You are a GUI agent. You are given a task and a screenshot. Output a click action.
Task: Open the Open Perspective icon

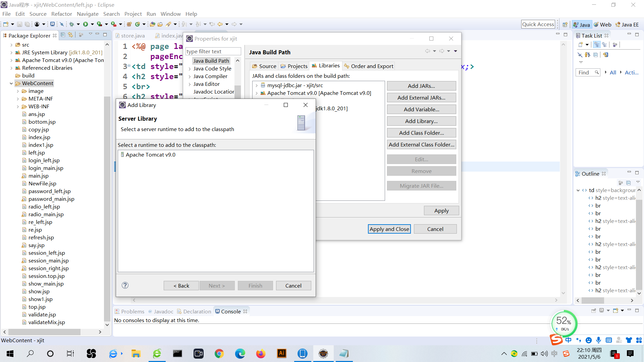[565, 24]
